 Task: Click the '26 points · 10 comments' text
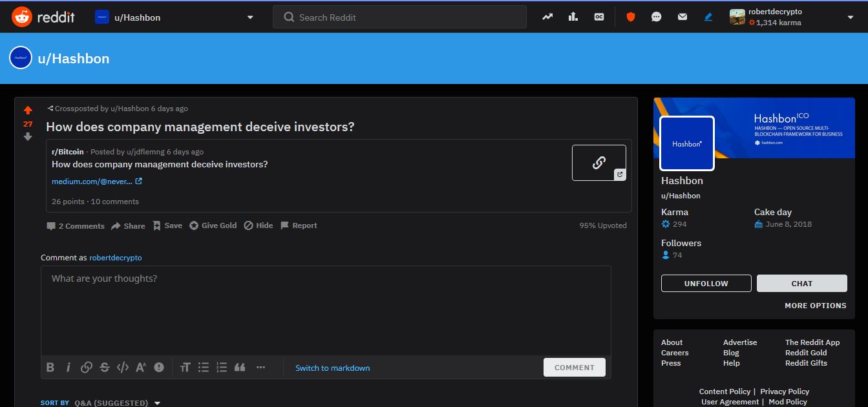[95, 202]
